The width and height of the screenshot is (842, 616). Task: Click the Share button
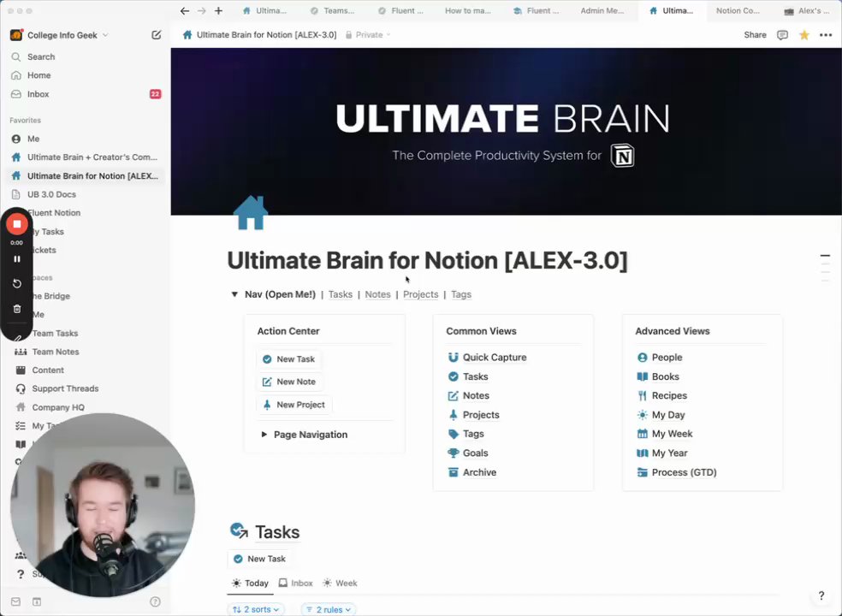[x=755, y=35]
